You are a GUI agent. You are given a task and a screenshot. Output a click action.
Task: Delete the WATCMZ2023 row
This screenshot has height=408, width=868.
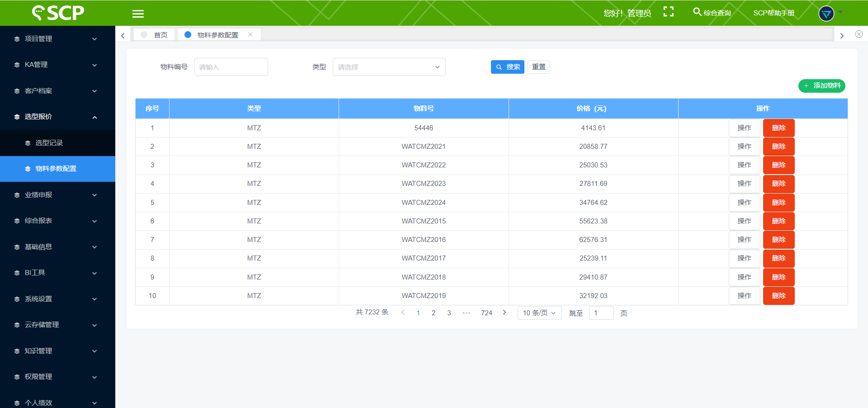click(778, 184)
